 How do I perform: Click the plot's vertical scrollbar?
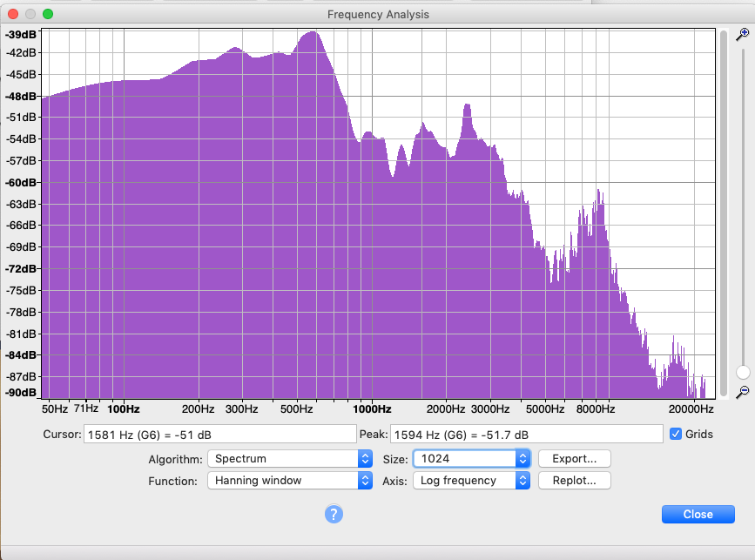pos(724,213)
